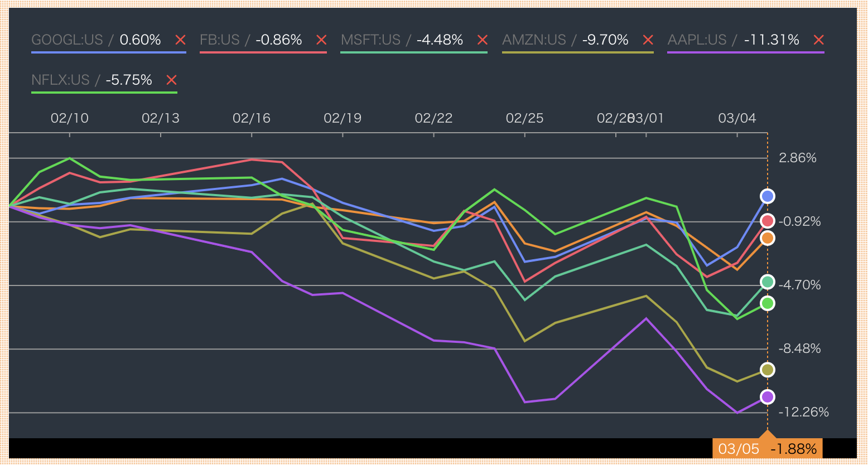Click the X next to AAPL:US

tap(818, 40)
